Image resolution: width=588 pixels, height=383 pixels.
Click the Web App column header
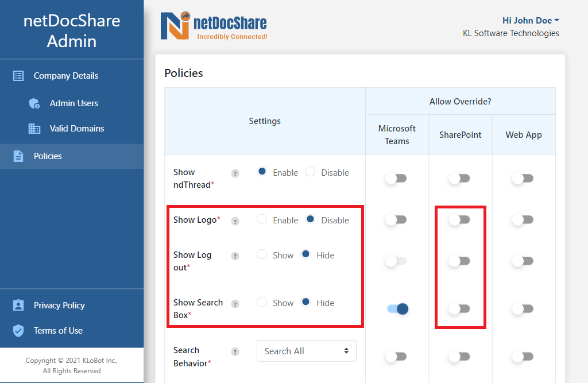point(524,135)
